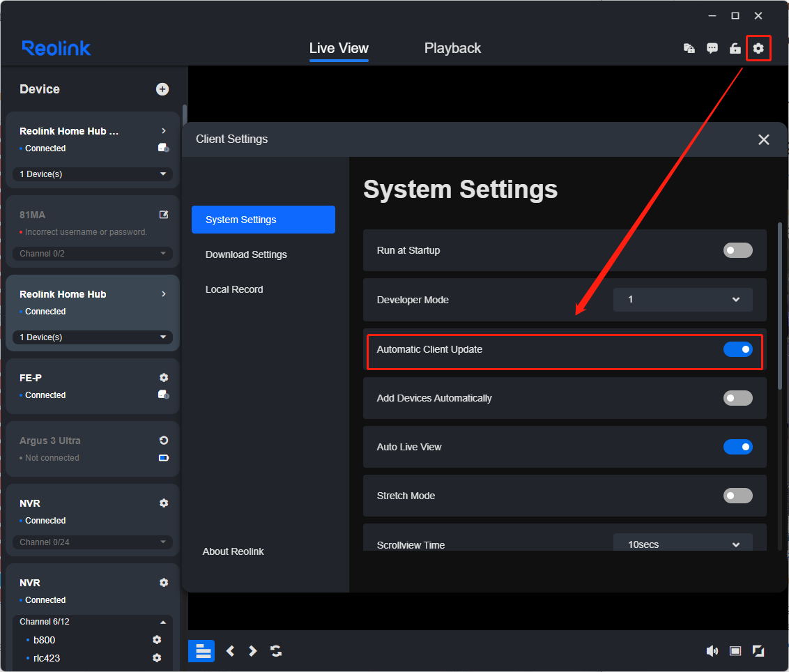Enable the Run at Startup switch
Image resolution: width=789 pixels, height=672 pixels.
[737, 250]
